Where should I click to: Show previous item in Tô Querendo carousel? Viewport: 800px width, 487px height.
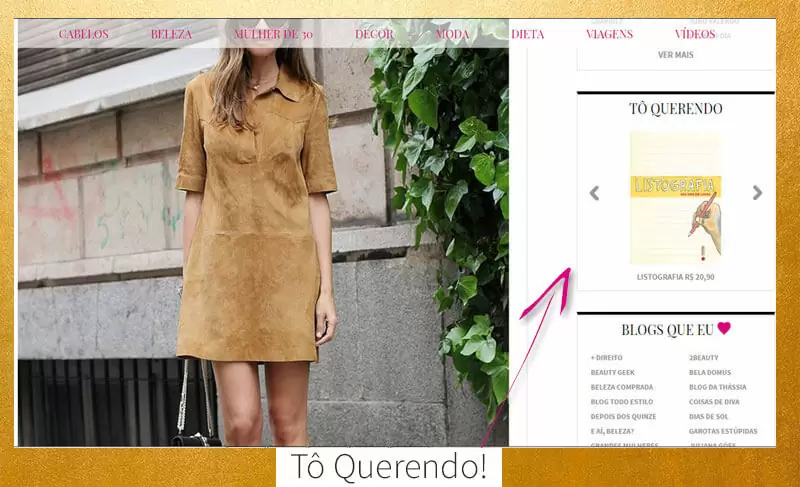point(594,193)
